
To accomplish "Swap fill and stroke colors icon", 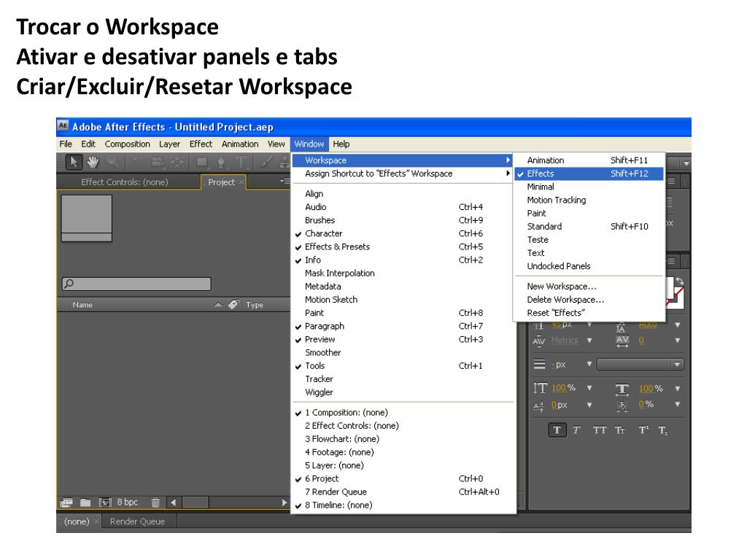I will point(680,281).
